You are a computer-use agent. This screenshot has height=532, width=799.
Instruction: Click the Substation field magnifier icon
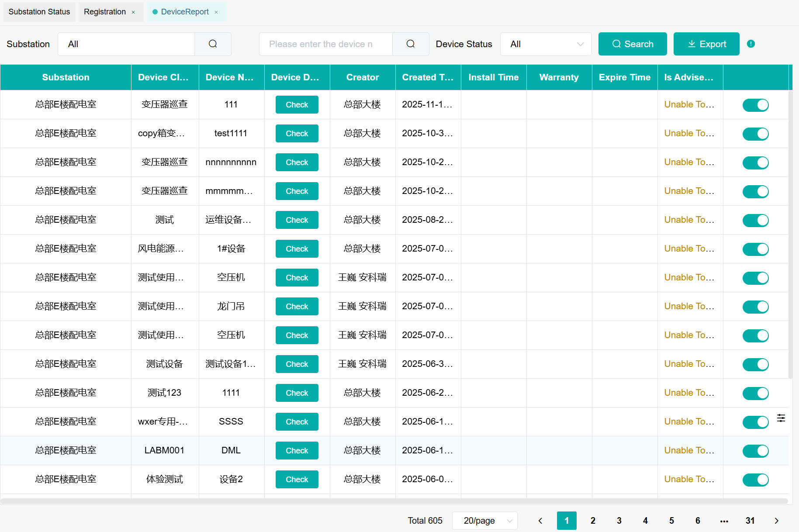[x=213, y=44]
